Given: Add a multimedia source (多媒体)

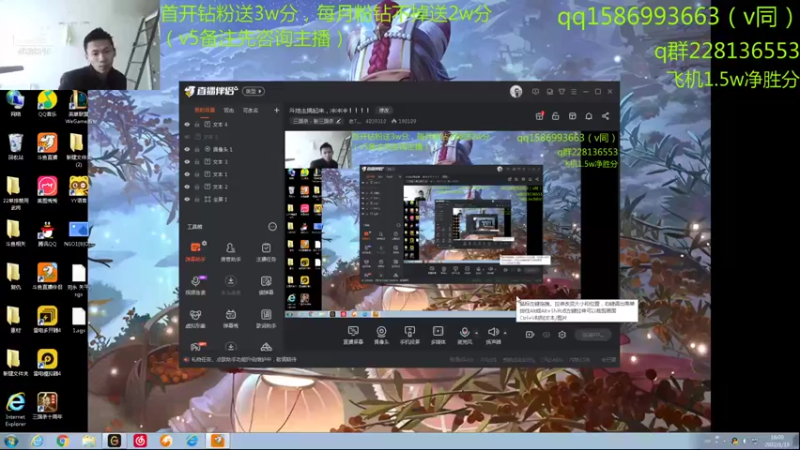Looking at the screenshot, I should click(x=438, y=335).
